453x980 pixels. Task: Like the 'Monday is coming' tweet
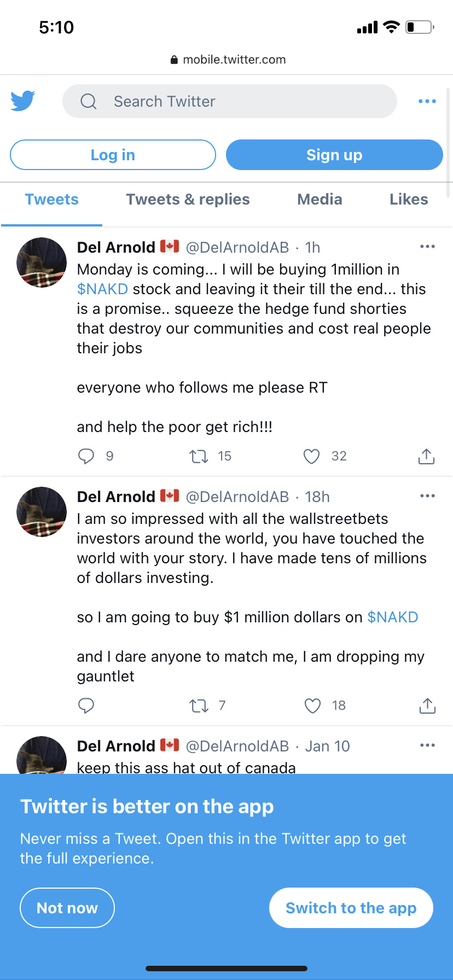[x=311, y=456]
